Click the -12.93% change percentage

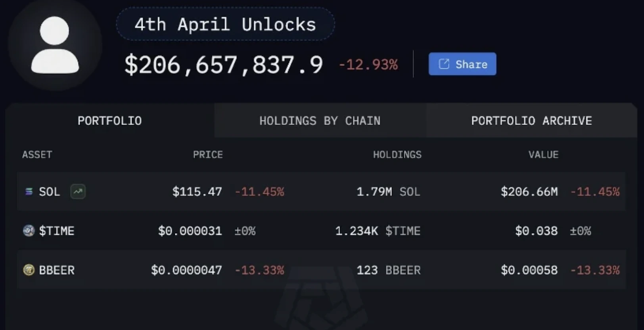368,64
